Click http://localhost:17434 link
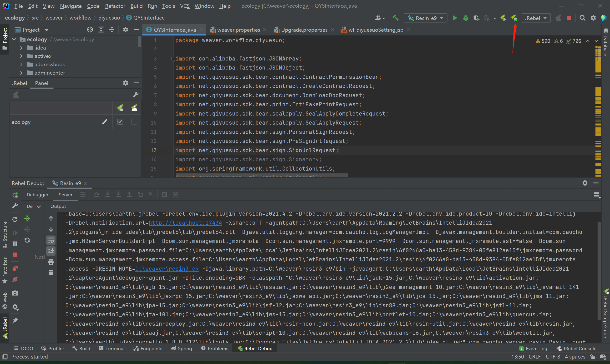610x364 pixels. (185, 223)
